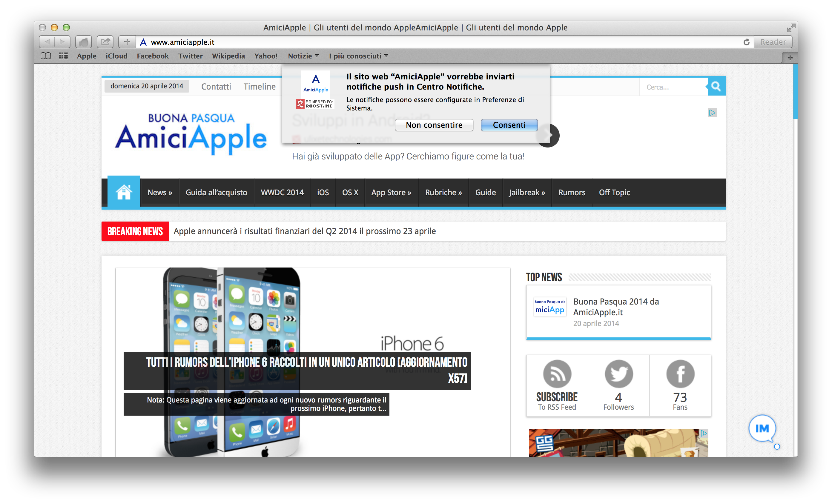Click the AmiciApple favicon in the address bar
832x504 pixels.
click(x=143, y=42)
